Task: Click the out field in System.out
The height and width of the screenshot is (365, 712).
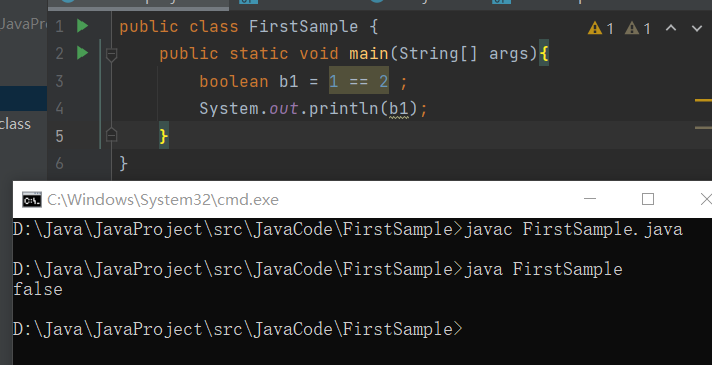Action: 284,109
